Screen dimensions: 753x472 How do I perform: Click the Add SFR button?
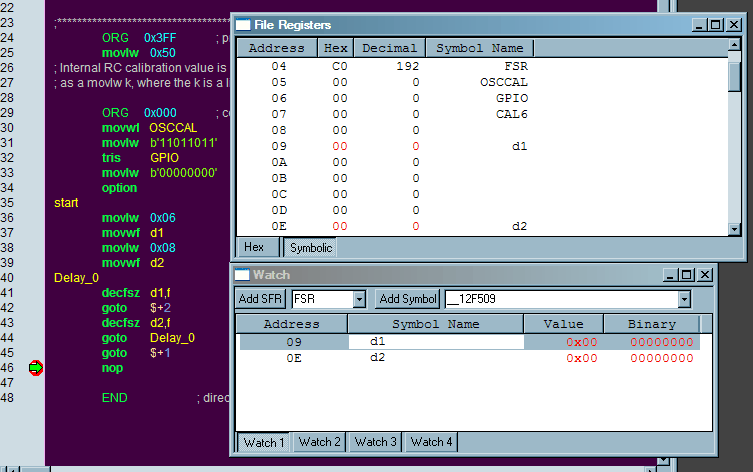[x=260, y=299]
